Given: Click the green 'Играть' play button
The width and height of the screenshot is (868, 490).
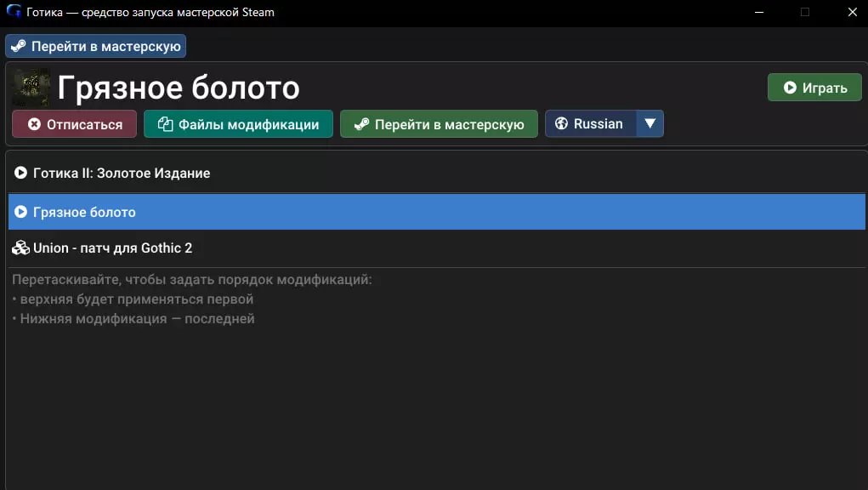Looking at the screenshot, I should coord(814,88).
